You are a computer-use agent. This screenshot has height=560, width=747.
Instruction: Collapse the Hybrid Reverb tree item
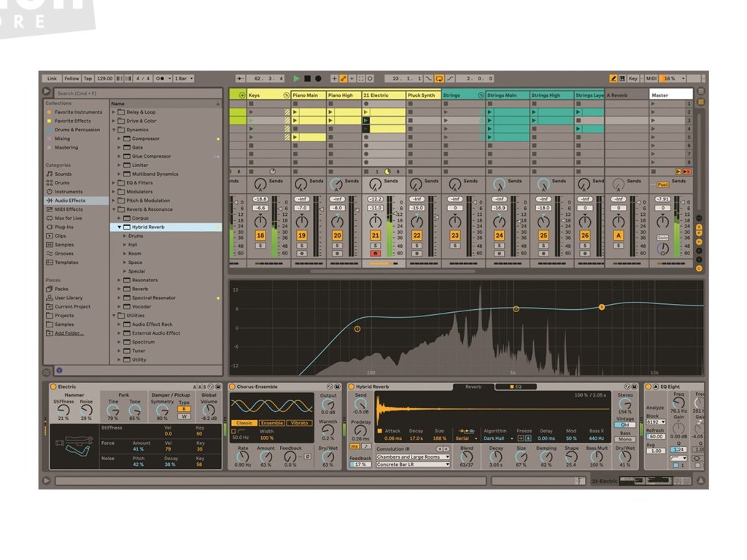click(120, 227)
